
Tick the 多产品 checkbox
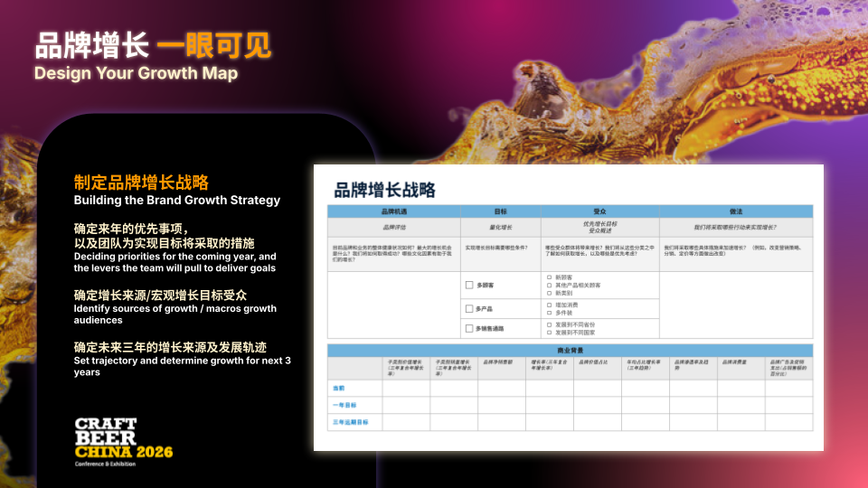point(470,309)
